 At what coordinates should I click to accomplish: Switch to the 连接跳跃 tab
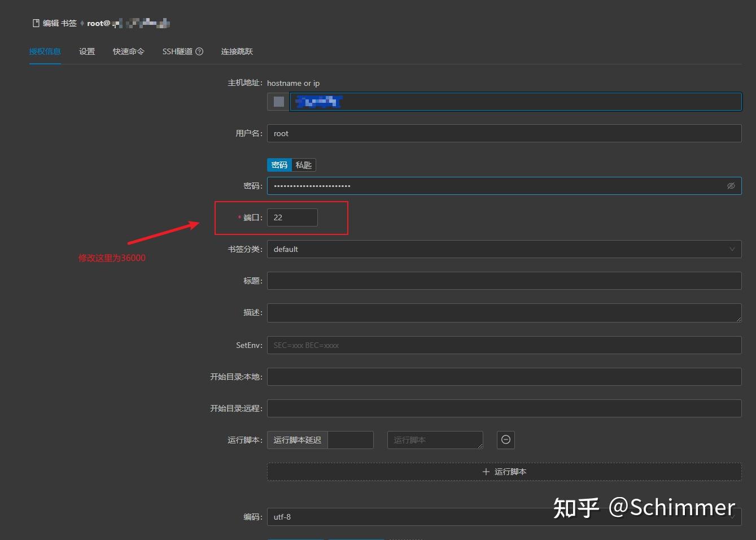coord(237,51)
